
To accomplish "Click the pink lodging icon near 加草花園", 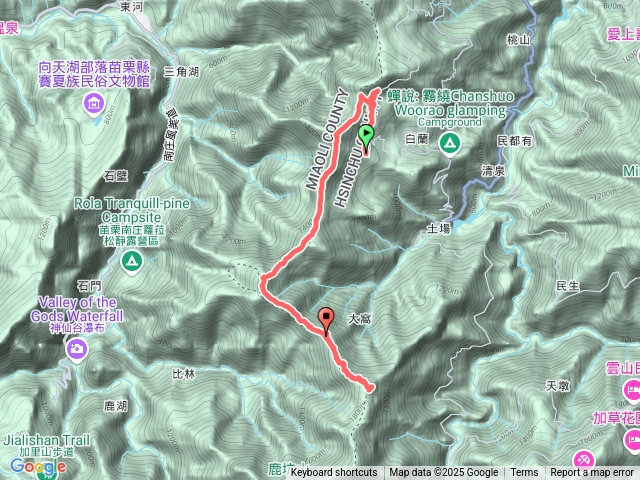I will tap(633, 440).
